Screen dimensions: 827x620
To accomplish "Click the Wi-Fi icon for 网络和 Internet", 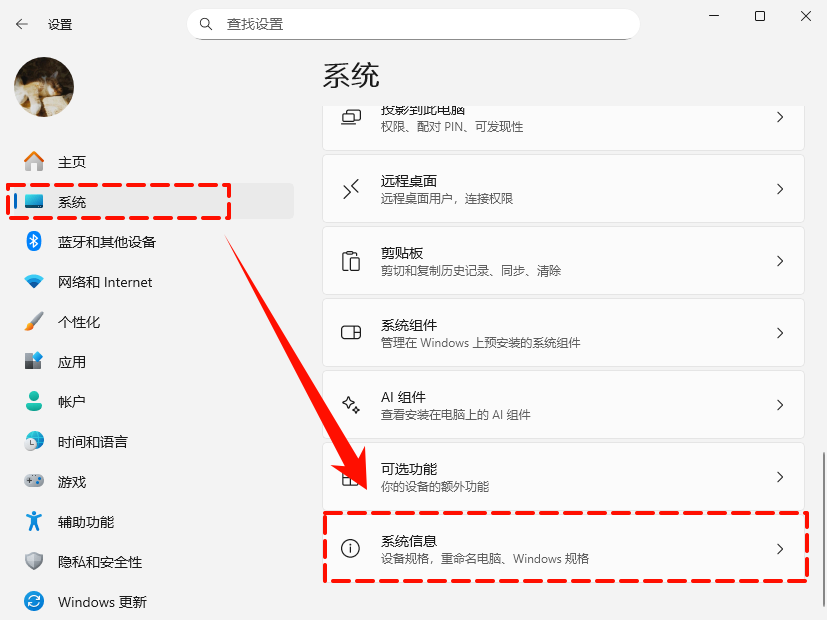I will tap(34, 282).
